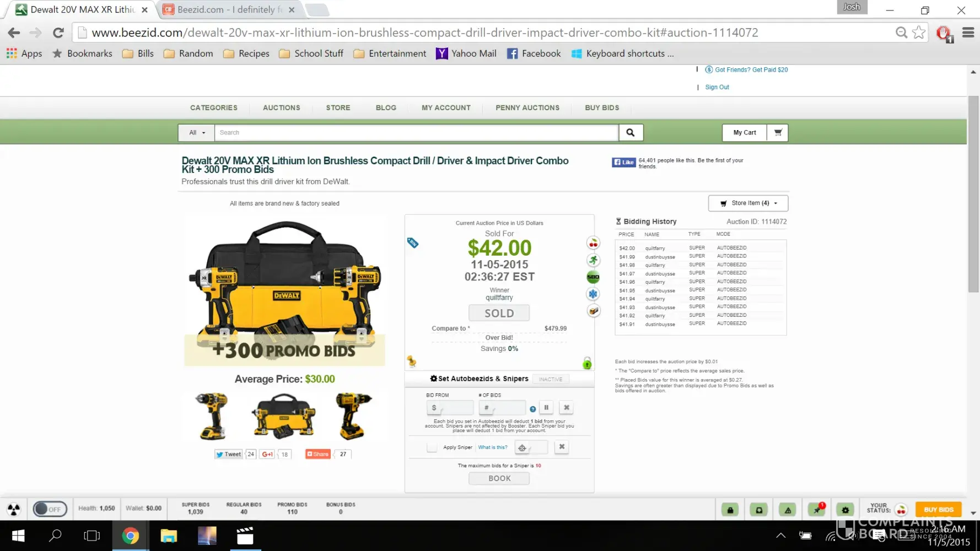Screen dimensions: 980x551
Task: Open the PENNY AUCTIONS menu item
Action: click(x=527, y=108)
